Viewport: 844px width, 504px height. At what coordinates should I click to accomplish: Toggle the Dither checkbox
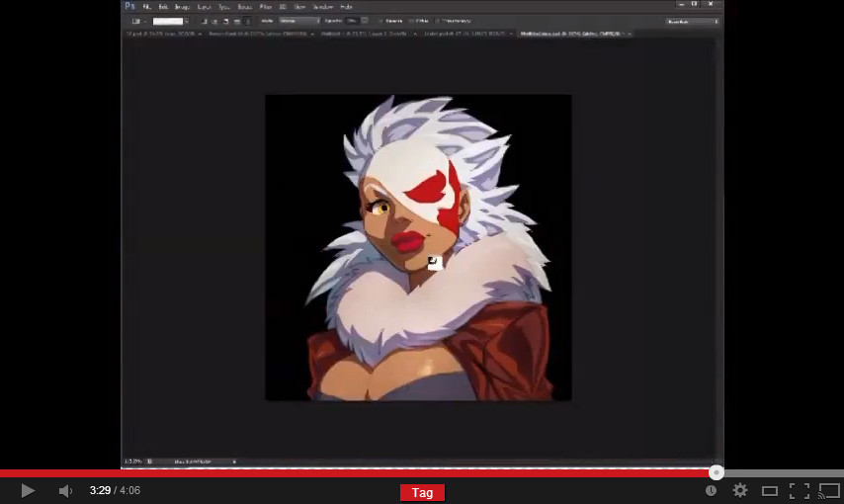coord(411,21)
